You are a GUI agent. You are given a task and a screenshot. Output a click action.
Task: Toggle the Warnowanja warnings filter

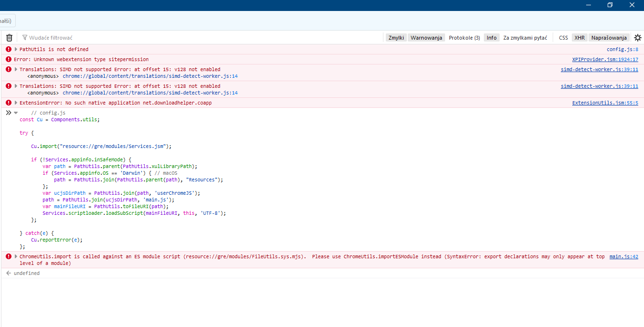(x=426, y=38)
